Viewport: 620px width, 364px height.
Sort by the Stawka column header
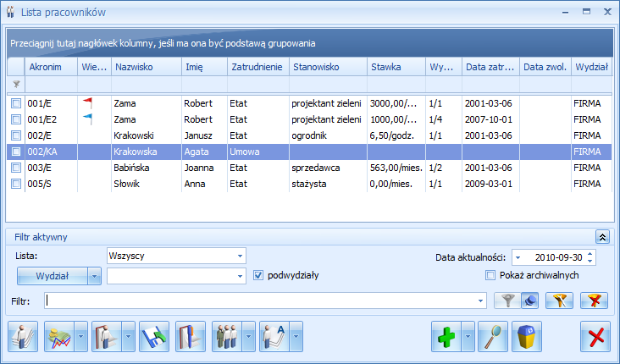[396, 67]
